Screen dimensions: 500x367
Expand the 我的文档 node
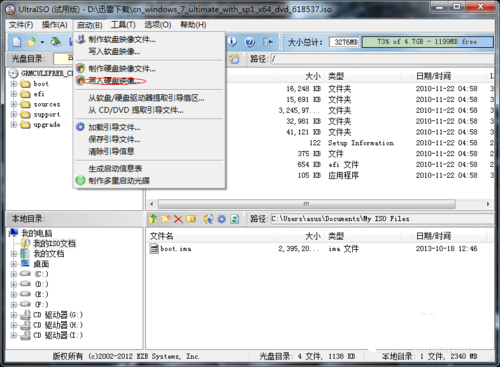[14, 254]
